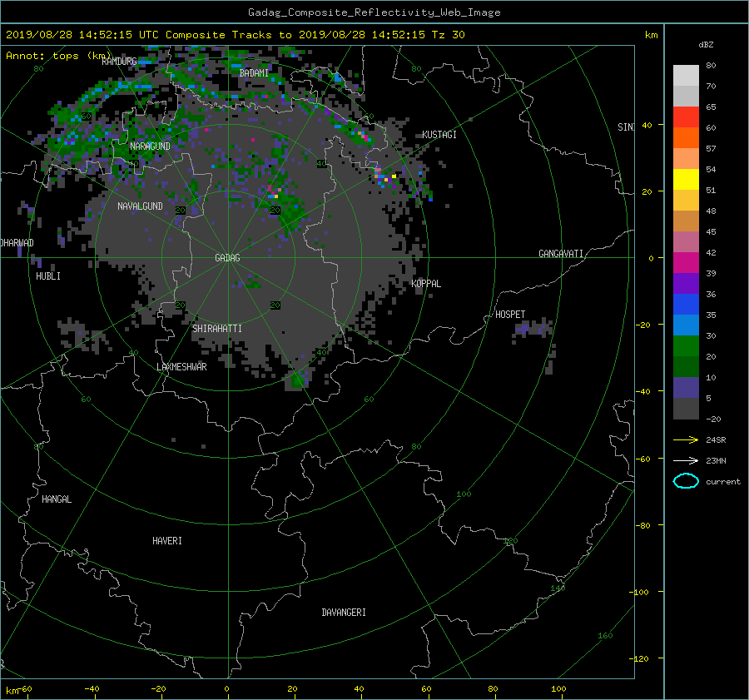
Task: Click the SHIRAHATTI town label
Action: point(217,329)
